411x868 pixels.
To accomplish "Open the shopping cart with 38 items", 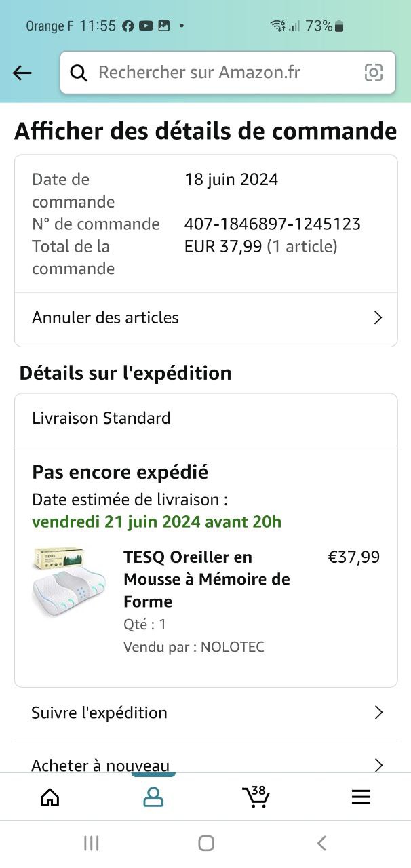I will (x=256, y=797).
